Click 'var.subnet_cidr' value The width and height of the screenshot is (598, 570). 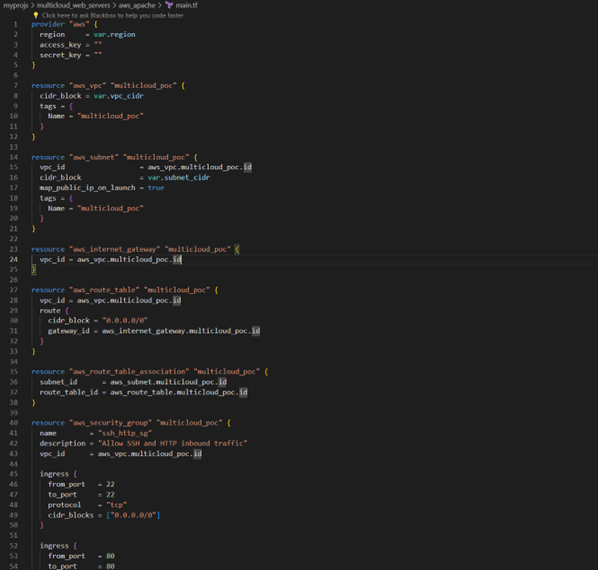click(179, 178)
